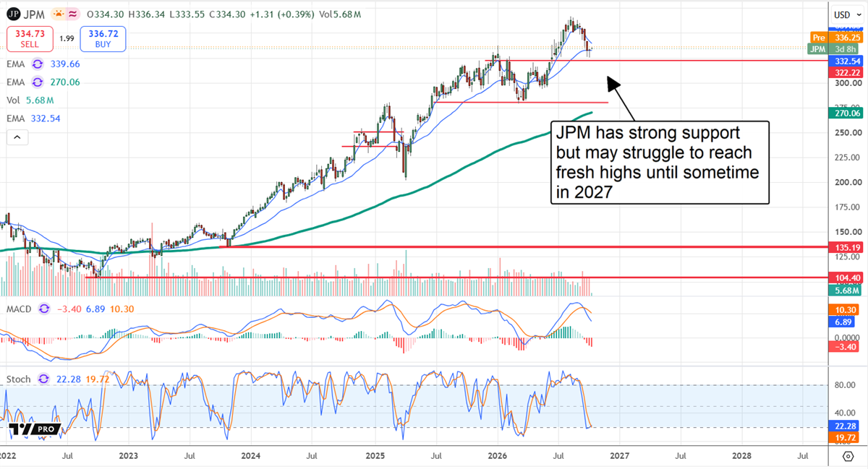This screenshot has width=868, height=469.
Task: Click the 40.00 Stoch scale value
Action: click(845, 413)
